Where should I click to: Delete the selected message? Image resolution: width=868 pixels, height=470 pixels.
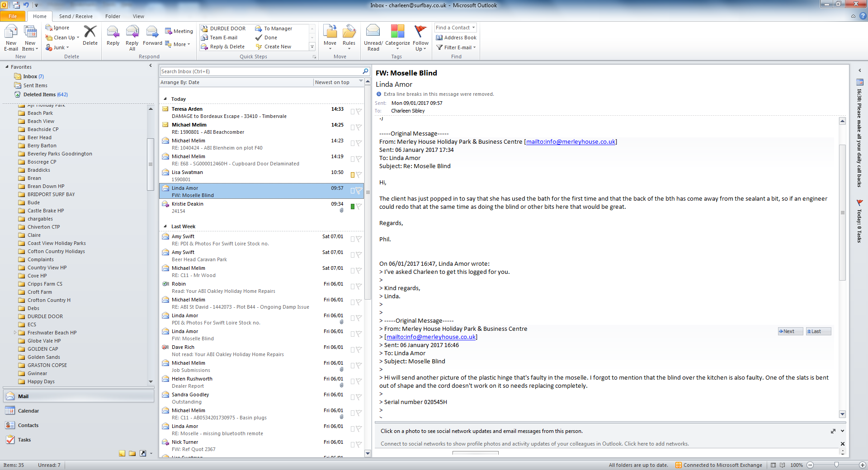click(90, 35)
